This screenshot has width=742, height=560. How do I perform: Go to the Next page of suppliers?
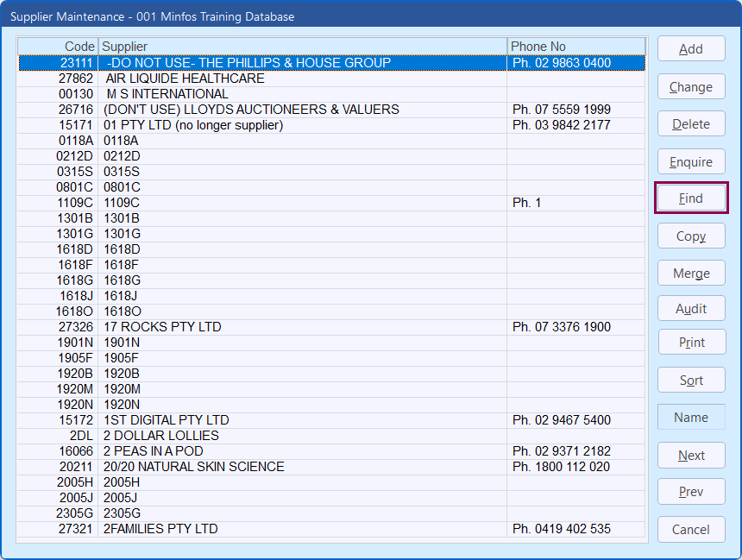pos(691,456)
